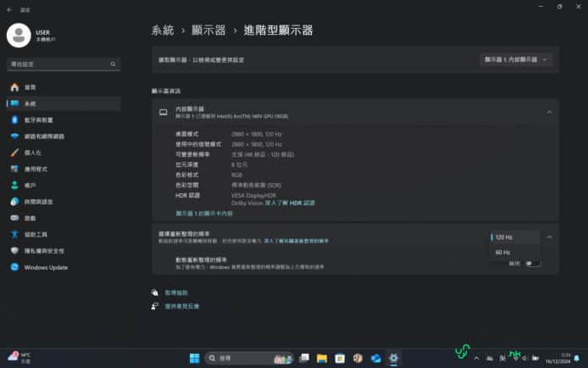
Task: Open the Windows Start button on taskbar
Action: (194, 358)
